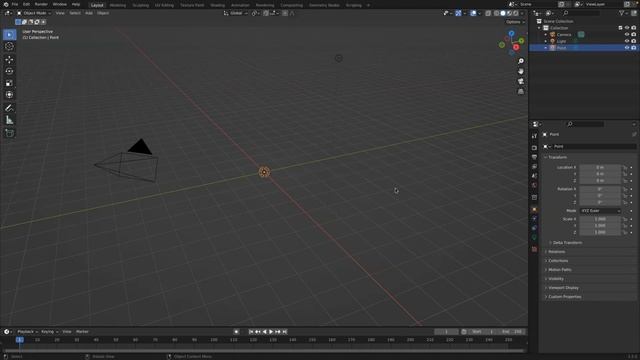Click the Blender logo menu icon

[x=6, y=4]
